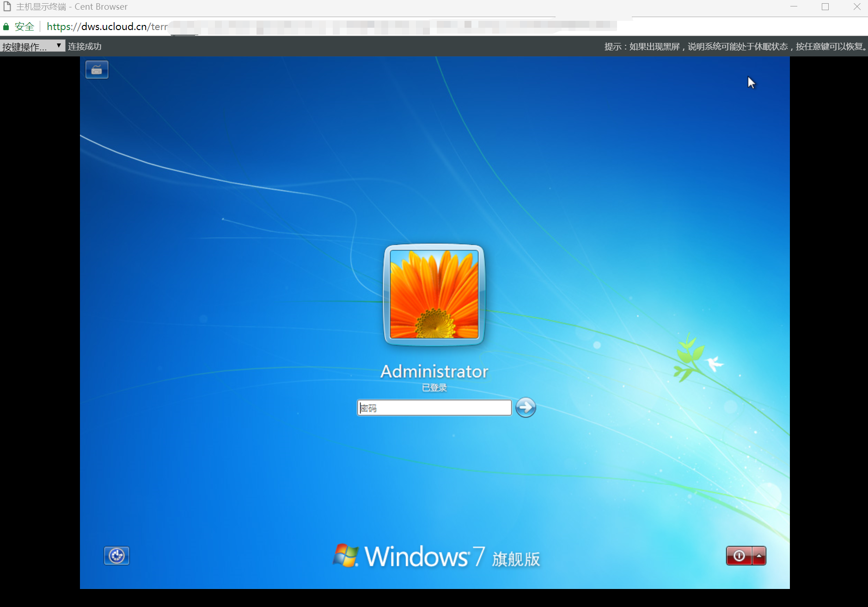Expand the shutdown options arrow
The width and height of the screenshot is (868, 607).
759,556
